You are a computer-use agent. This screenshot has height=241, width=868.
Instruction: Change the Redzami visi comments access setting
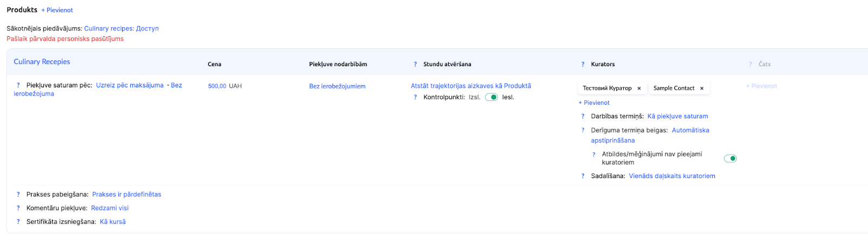[110, 208]
